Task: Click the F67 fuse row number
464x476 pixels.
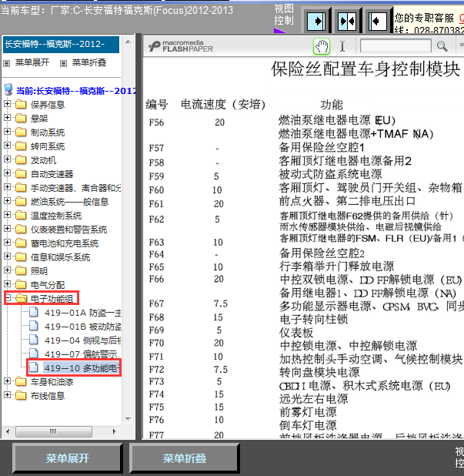Action: 156,303
